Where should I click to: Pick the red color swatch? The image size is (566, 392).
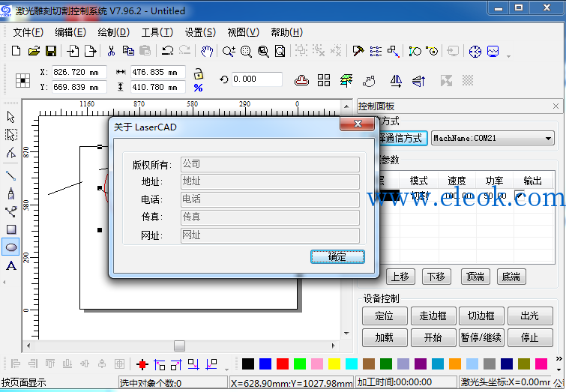[x=283, y=364]
